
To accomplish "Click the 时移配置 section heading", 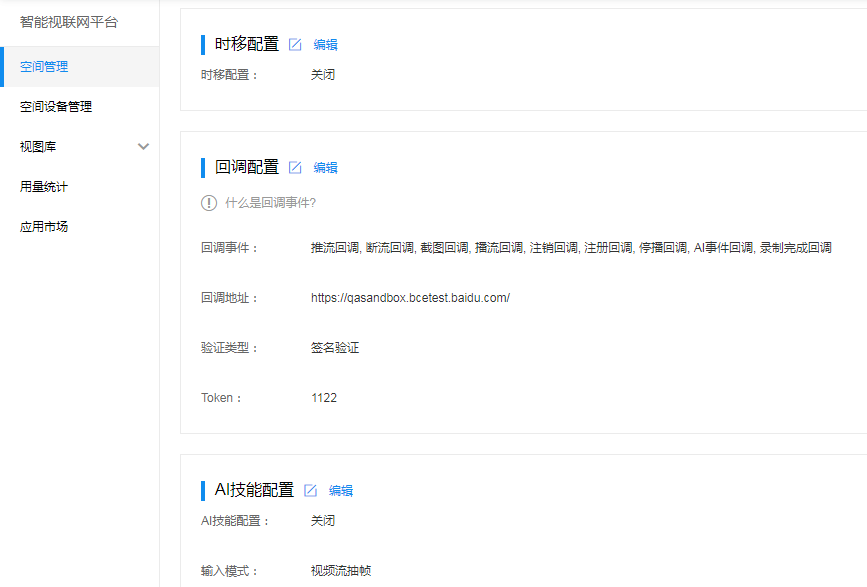I will (247, 44).
